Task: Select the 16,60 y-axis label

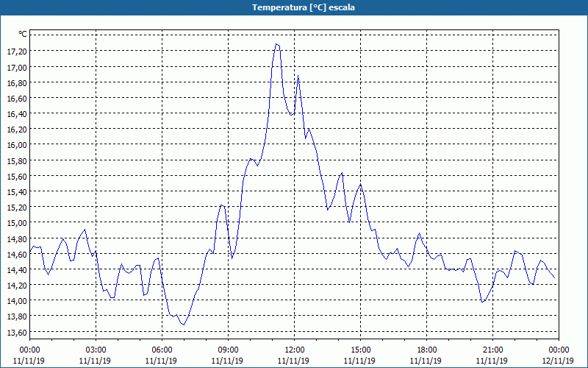Action: pyautogui.click(x=17, y=99)
